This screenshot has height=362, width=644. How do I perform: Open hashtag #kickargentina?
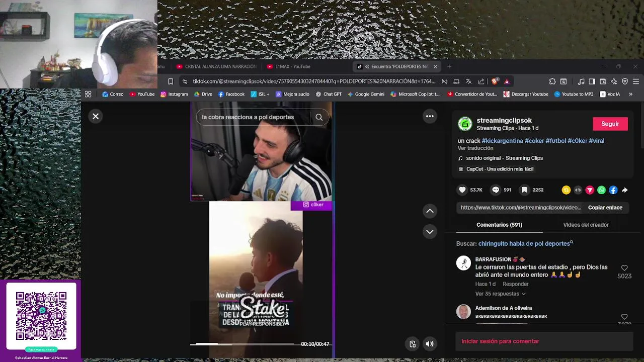(x=502, y=141)
